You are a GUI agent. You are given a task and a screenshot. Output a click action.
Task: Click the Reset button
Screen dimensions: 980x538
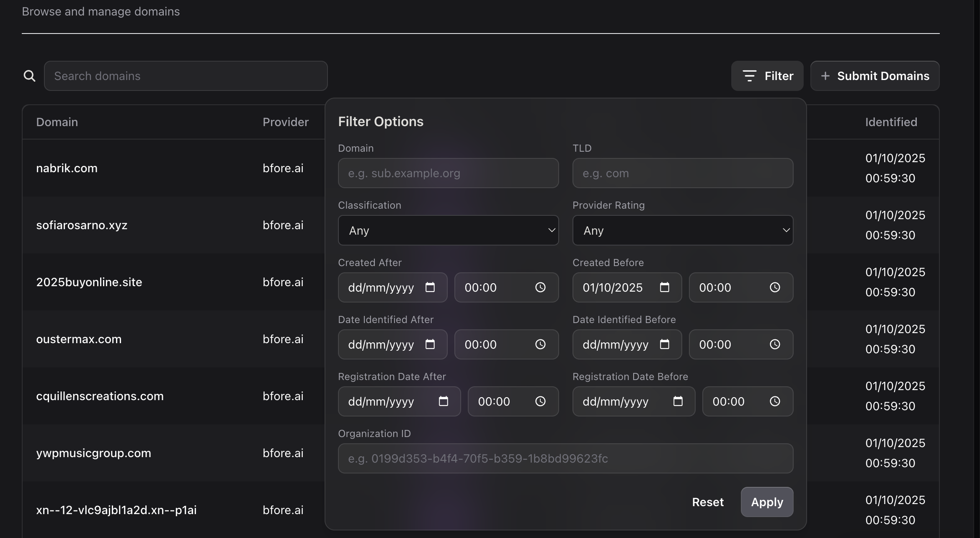point(708,502)
